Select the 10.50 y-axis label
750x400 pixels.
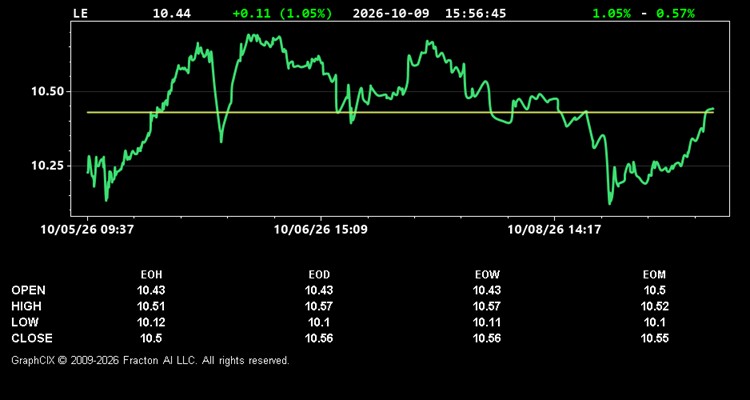pos(47,91)
